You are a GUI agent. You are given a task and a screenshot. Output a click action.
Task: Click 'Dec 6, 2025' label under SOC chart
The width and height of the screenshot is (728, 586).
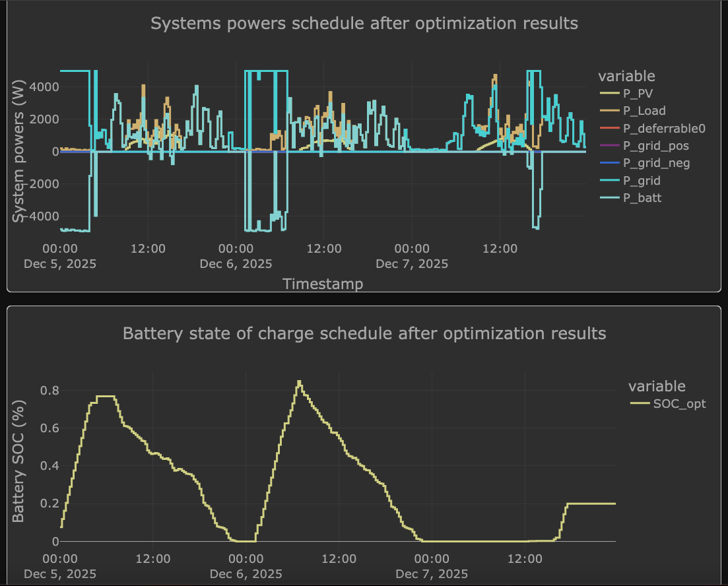point(246,574)
